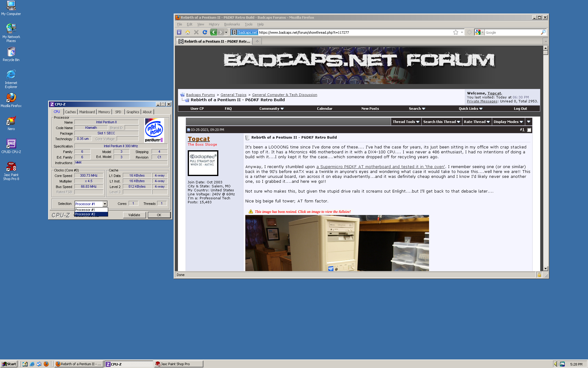Switch to Mainboard tab in CPU-Z
Screen dimensions: 588x368
(x=87, y=112)
